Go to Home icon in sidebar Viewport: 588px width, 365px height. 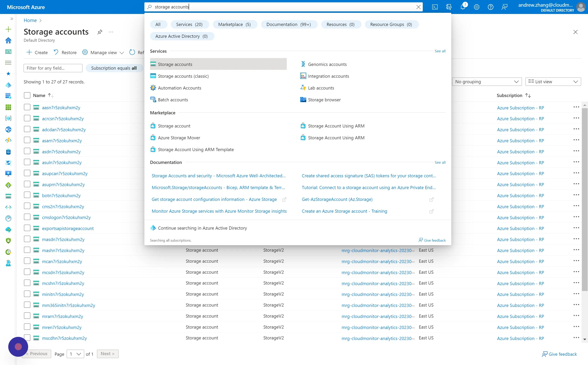[8, 40]
